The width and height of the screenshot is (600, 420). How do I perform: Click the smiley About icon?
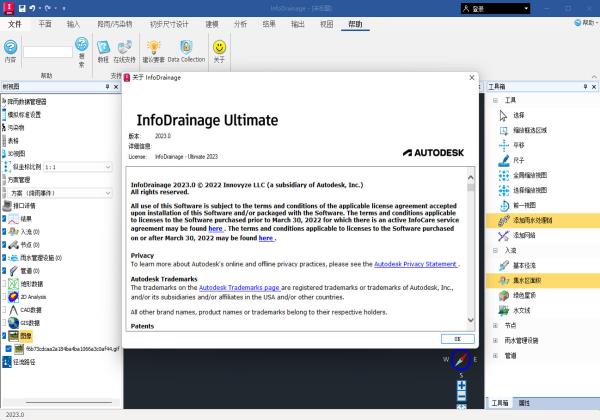(x=219, y=47)
